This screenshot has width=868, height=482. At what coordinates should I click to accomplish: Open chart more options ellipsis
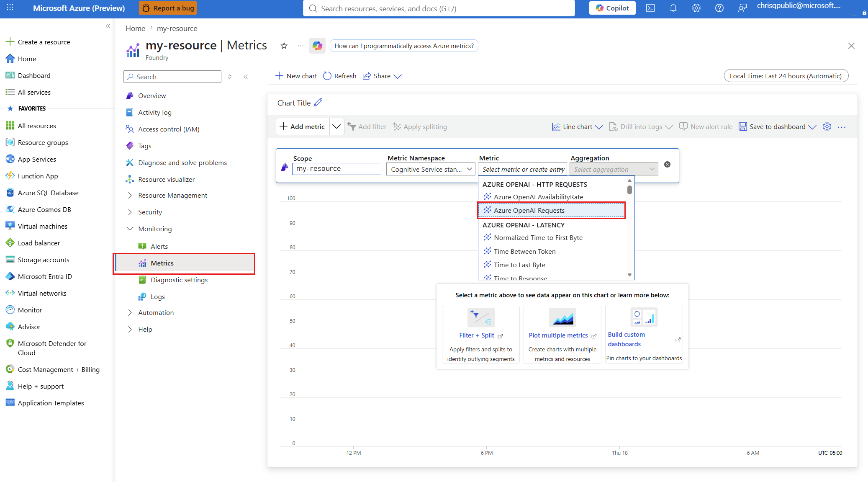tap(842, 127)
